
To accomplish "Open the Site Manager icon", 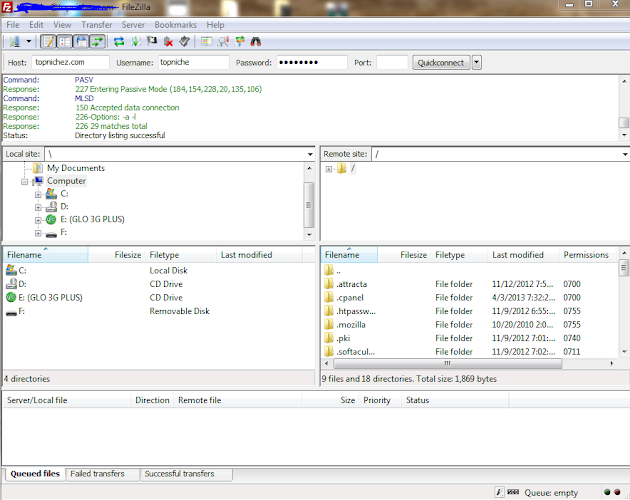I will [15, 41].
